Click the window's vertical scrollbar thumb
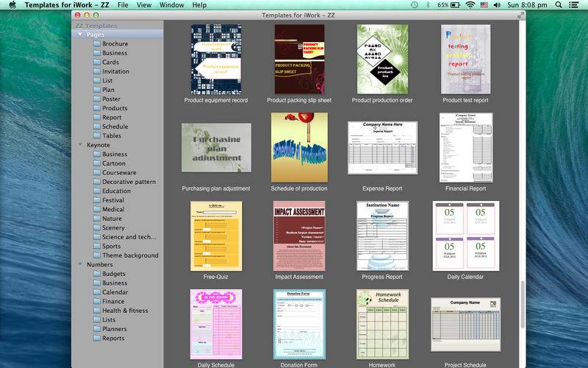588x368 pixels. [523, 304]
